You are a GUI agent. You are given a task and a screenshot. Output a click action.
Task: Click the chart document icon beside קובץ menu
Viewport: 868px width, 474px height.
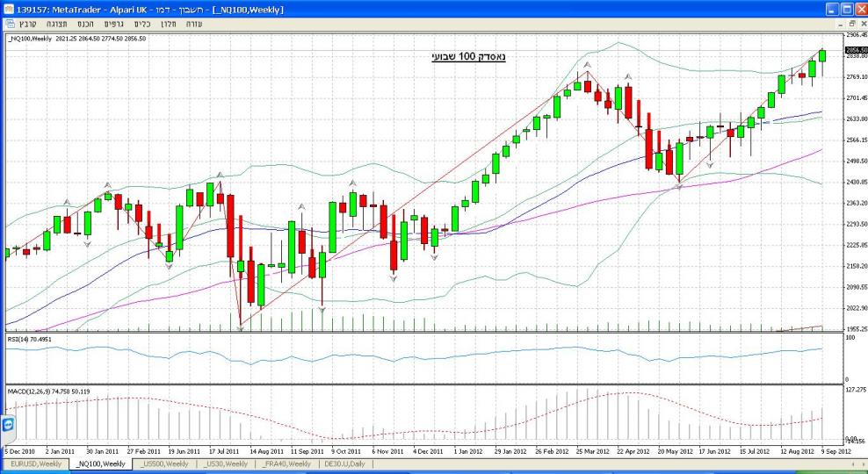tap(9, 25)
